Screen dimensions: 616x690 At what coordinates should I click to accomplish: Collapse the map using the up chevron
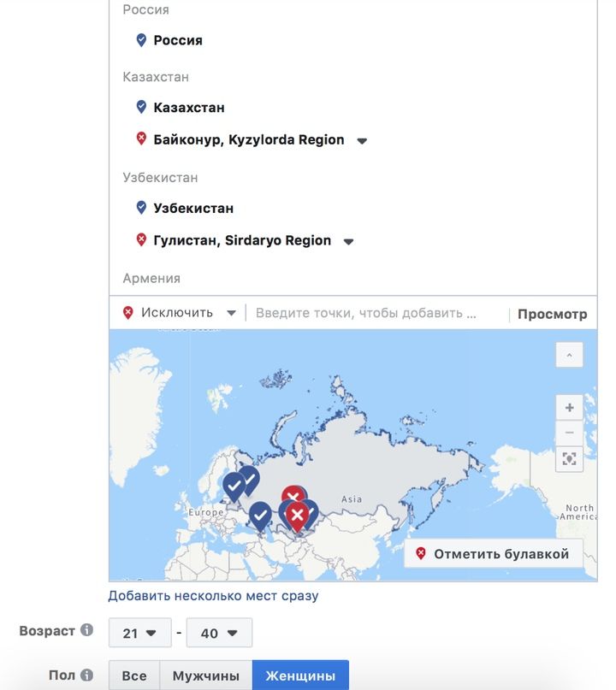569,355
